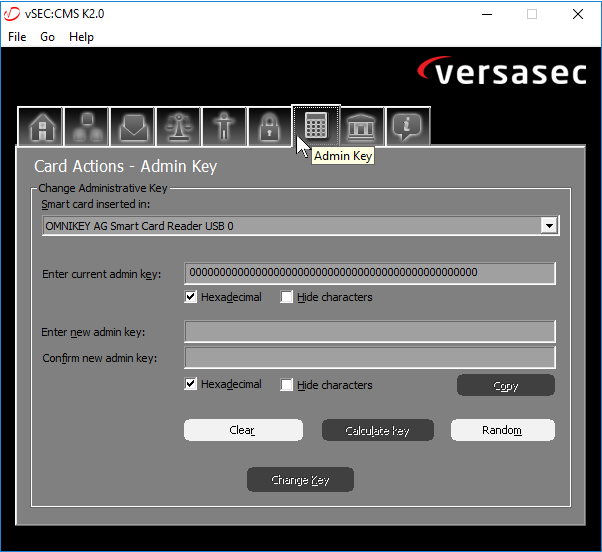Minimize the vSEC:CMS window
The height and width of the screenshot is (552, 602).
(487, 15)
